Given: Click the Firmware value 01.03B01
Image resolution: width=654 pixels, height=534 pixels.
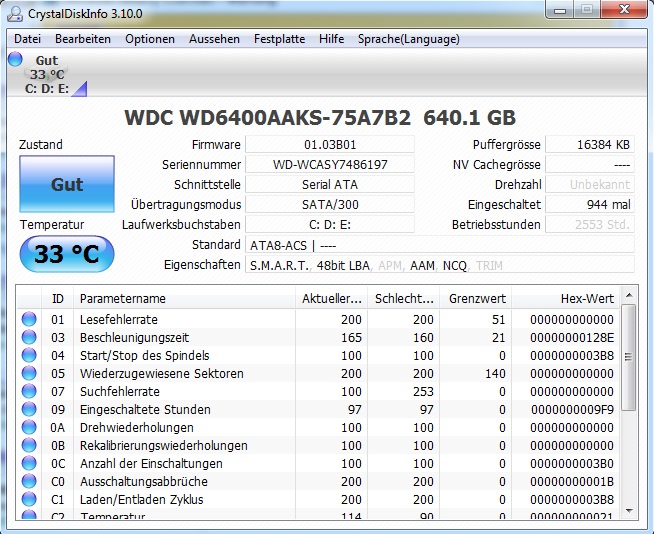Looking at the screenshot, I should pos(330,145).
